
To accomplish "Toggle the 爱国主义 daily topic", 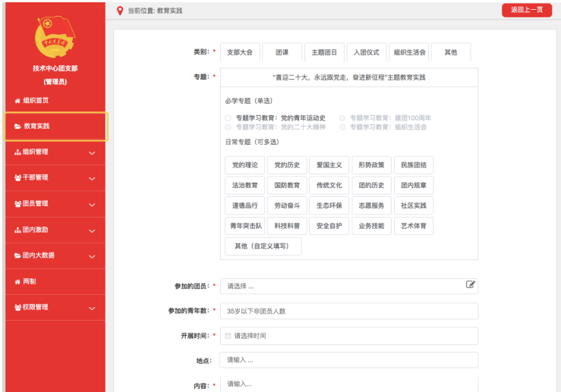I will tap(329, 165).
